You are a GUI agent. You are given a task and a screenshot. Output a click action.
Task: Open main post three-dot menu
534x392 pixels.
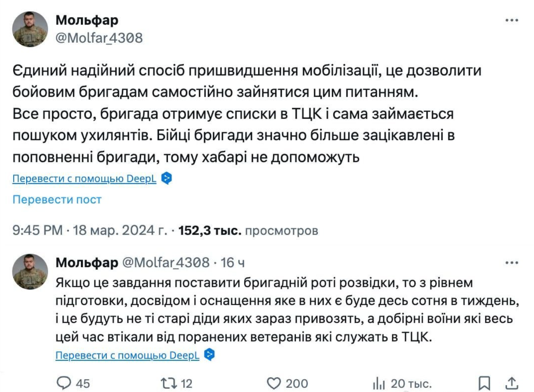pyautogui.click(x=512, y=20)
